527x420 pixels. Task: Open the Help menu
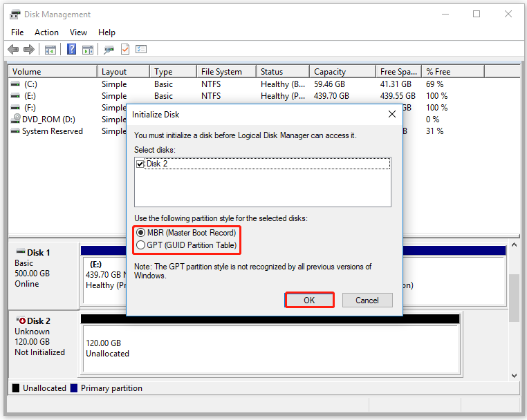(x=107, y=32)
